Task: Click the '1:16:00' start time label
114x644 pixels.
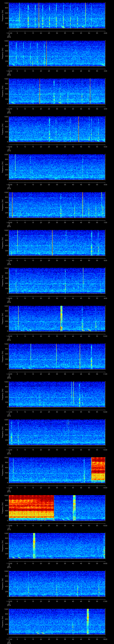Action: pos(9,601)
